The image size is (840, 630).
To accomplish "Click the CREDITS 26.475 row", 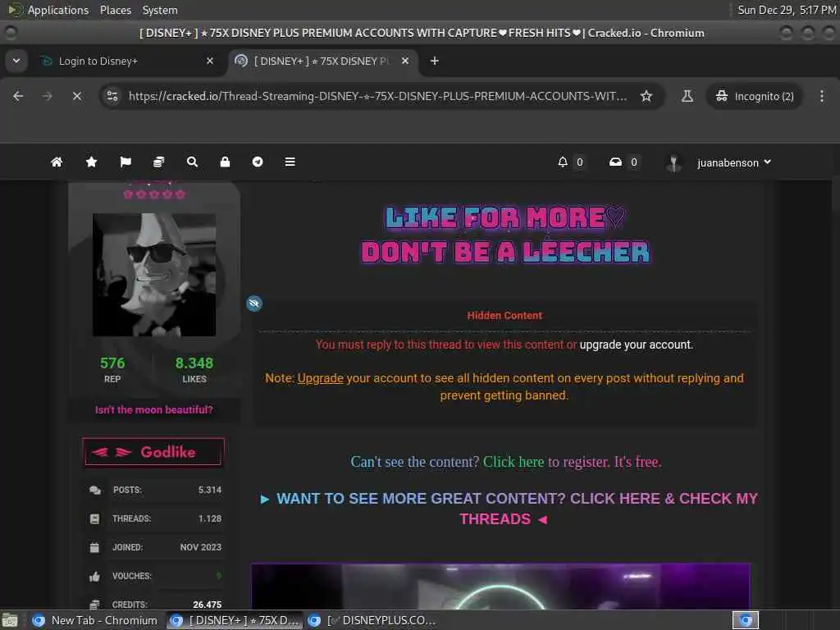I will click(155, 605).
